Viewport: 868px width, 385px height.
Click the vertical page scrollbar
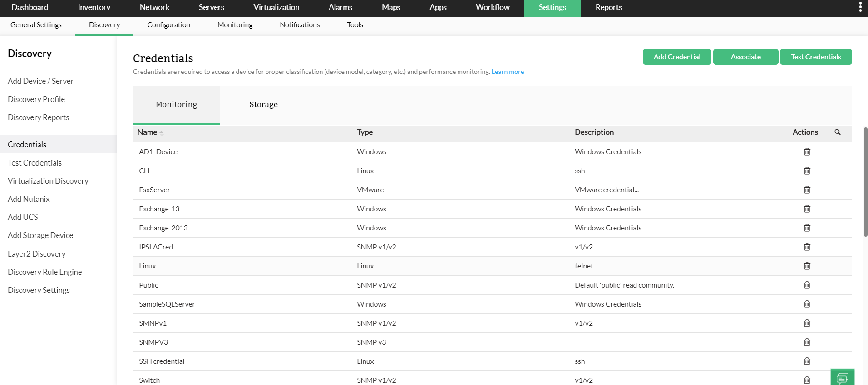865,181
